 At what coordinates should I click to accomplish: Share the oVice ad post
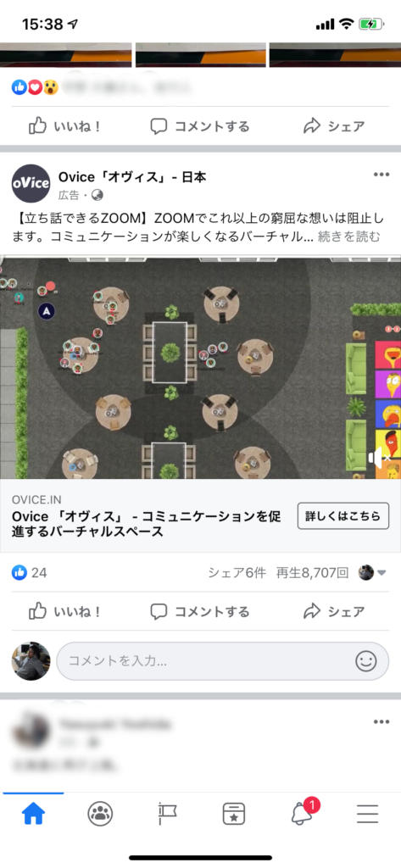(335, 611)
